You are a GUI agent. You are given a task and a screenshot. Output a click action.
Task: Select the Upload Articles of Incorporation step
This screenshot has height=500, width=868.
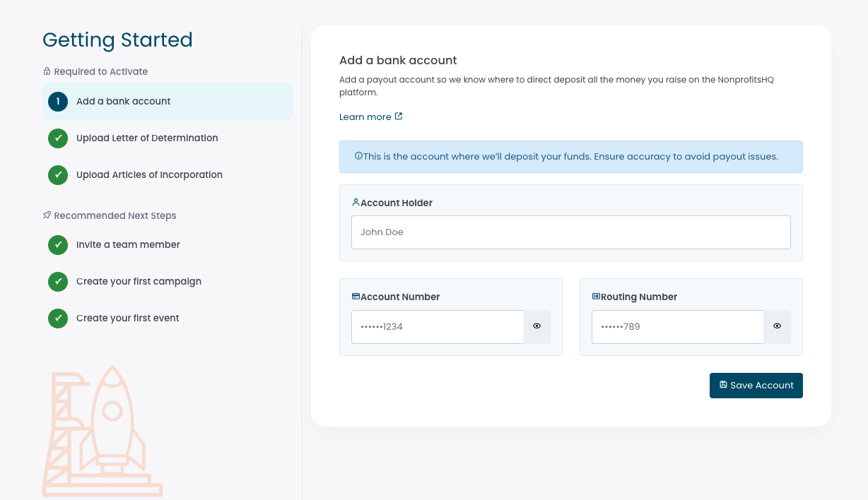pos(149,174)
